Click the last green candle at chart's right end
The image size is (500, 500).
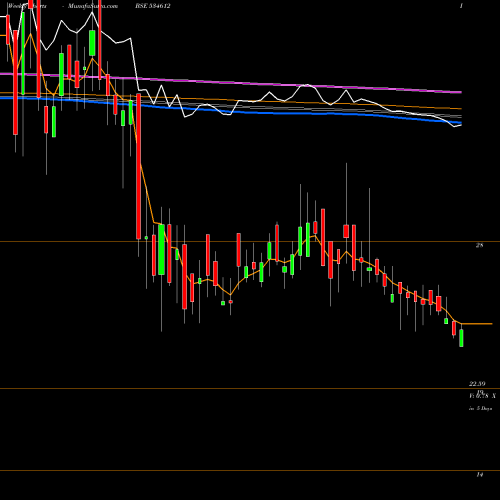tap(461, 338)
